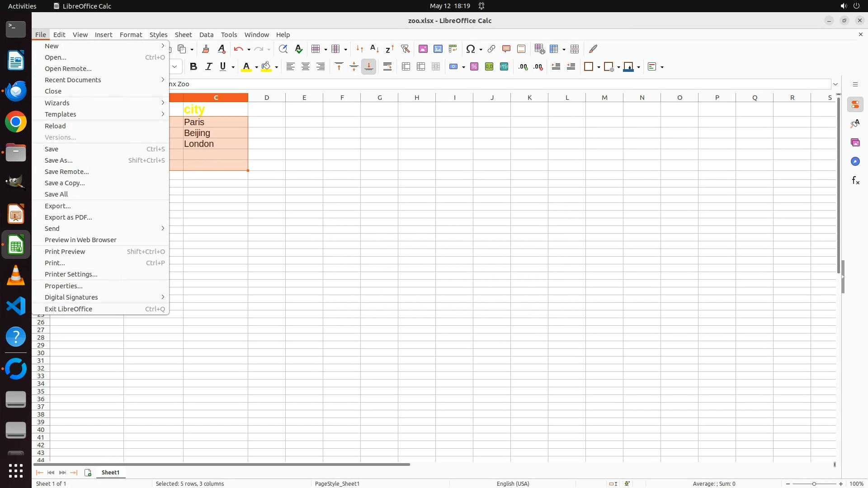Open the Sheet1 tab

click(110, 473)
